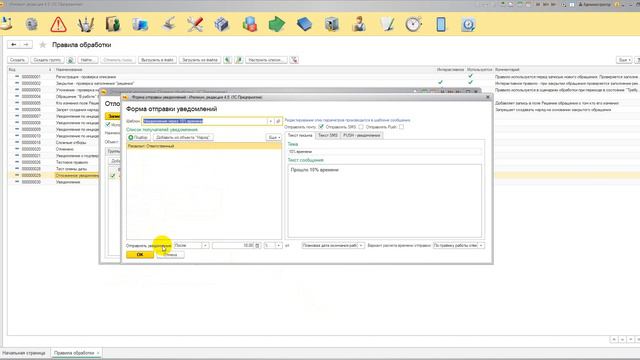Viewport: 640px width, 360px height.
Task: Click the red warning triangle section icon
Action: [x=58, y=24]
